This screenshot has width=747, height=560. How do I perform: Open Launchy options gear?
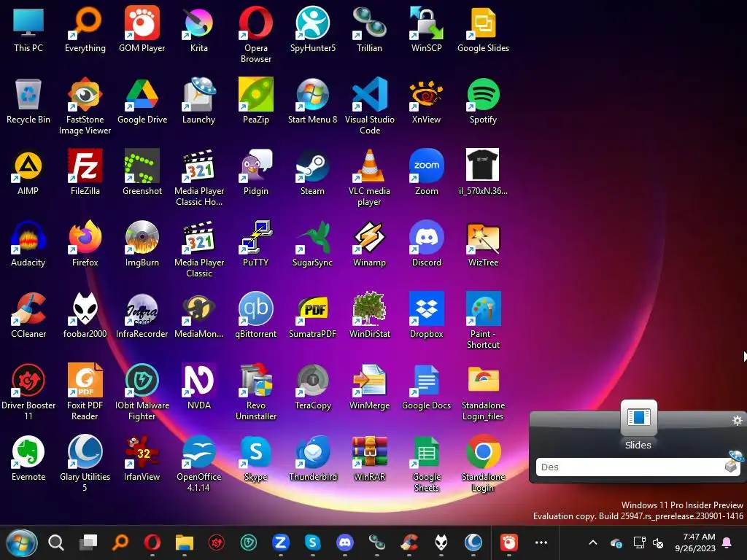[x=737, y=420]
